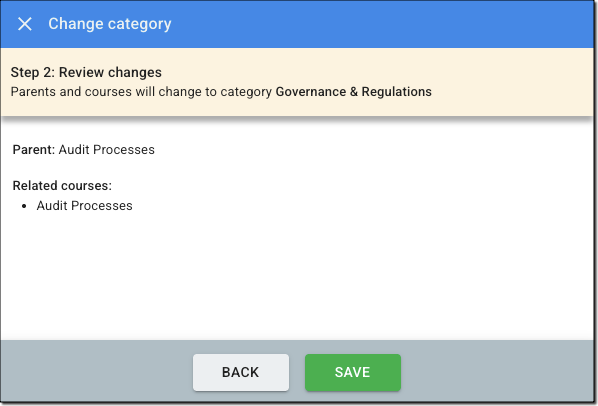Go BACK to the previous step

(x=241, y=372)
